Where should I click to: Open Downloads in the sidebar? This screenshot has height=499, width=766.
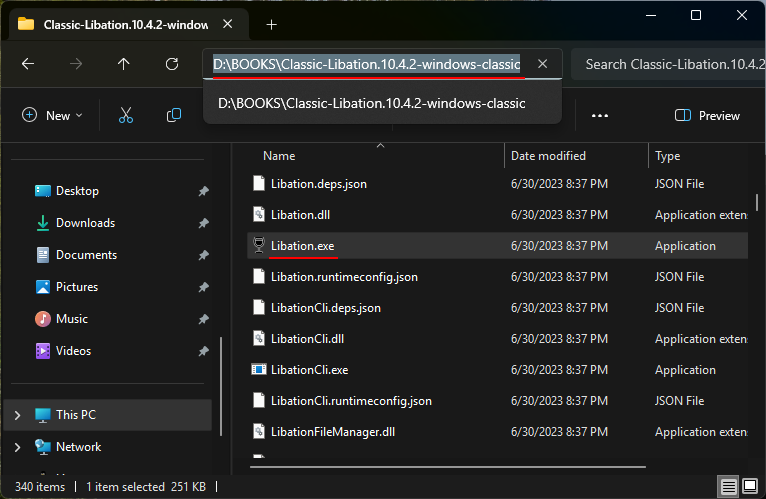(85, 223)
